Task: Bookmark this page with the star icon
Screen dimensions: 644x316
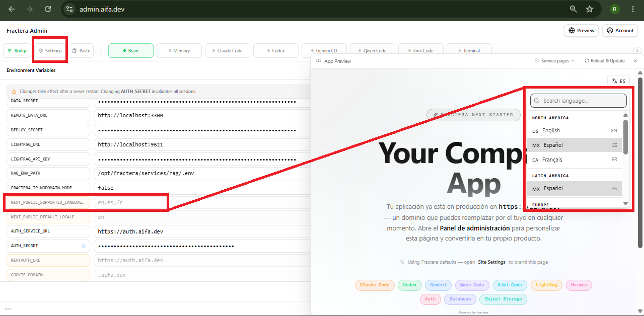Action: coord(590,9)
